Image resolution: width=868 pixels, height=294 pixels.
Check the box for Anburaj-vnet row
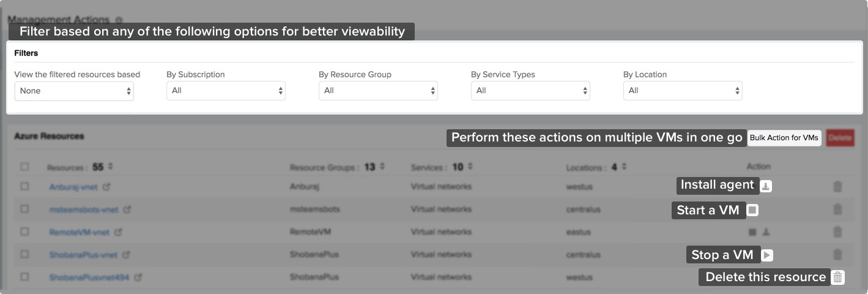click(24, 186)
